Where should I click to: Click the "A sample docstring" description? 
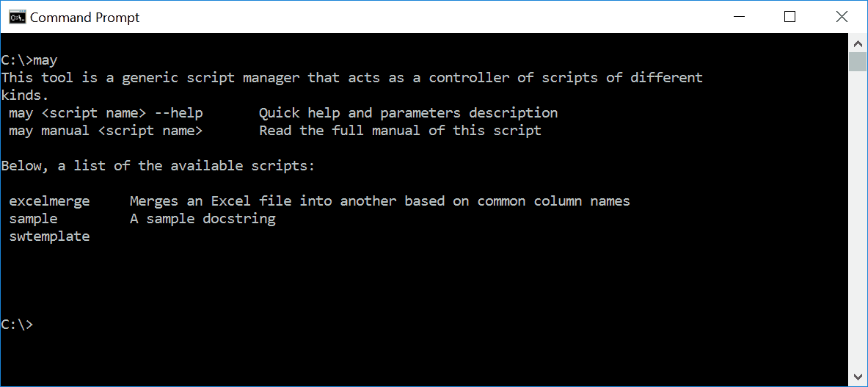203,219
